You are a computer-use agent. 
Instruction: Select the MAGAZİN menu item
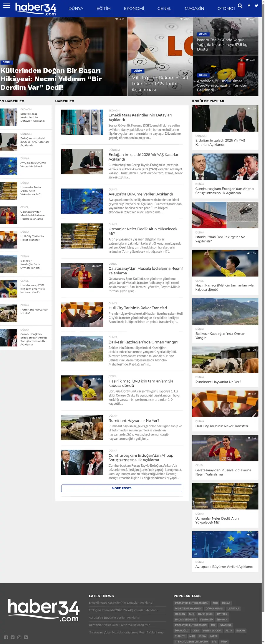pos(194,9)
